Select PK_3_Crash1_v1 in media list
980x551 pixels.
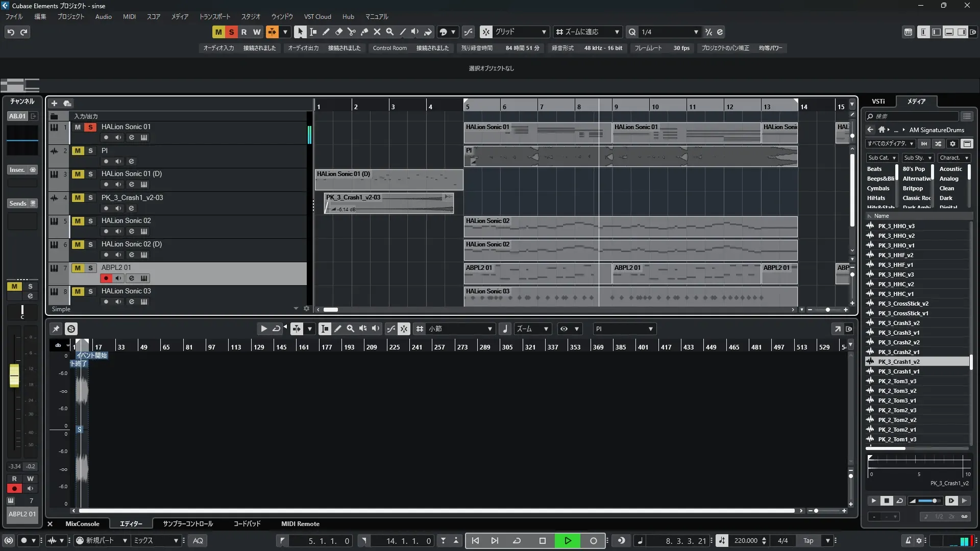pos(898,371)
